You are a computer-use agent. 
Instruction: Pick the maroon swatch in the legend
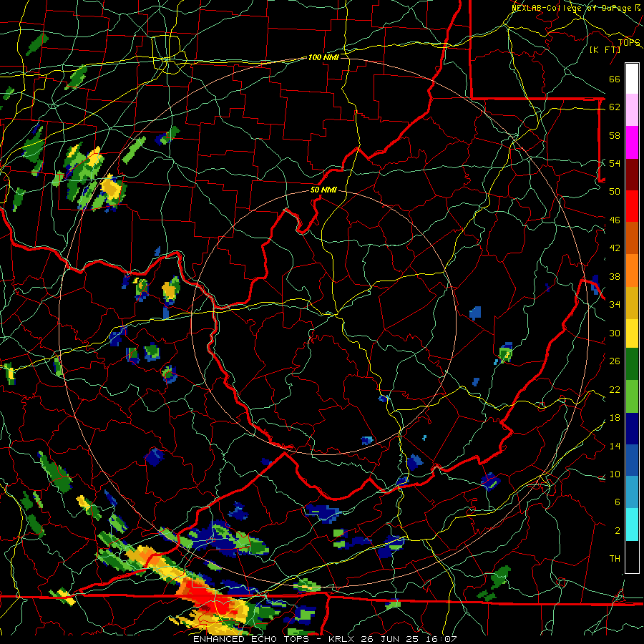(632, 175)
